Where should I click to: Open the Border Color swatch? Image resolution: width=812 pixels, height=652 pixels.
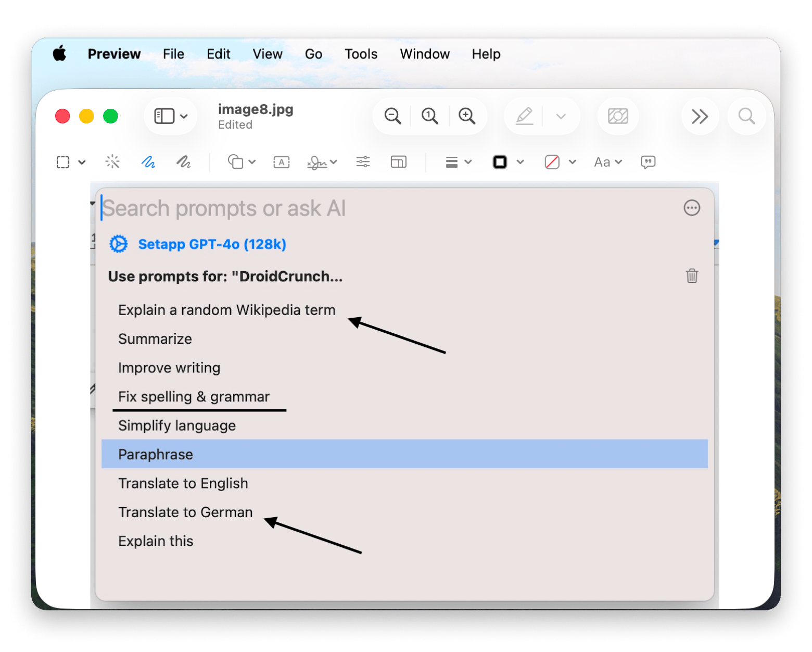click(x=500, y=162)
